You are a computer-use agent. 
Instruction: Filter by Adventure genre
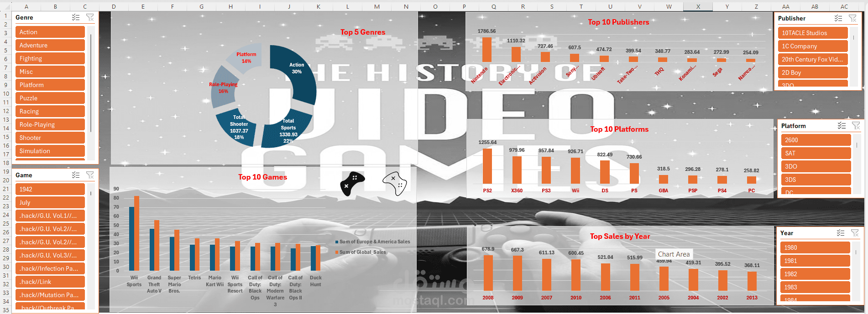[50, 45]
